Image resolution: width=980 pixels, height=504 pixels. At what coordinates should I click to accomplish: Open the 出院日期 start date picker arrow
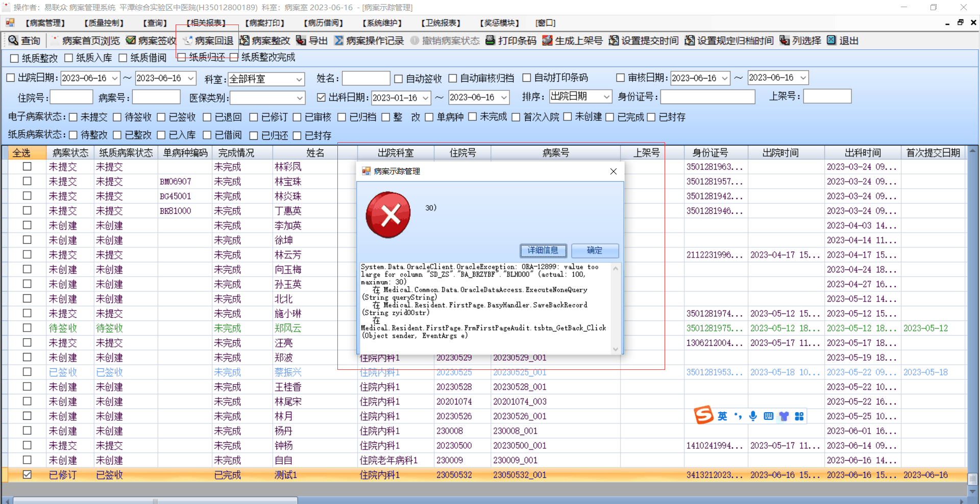click(115, 78)
